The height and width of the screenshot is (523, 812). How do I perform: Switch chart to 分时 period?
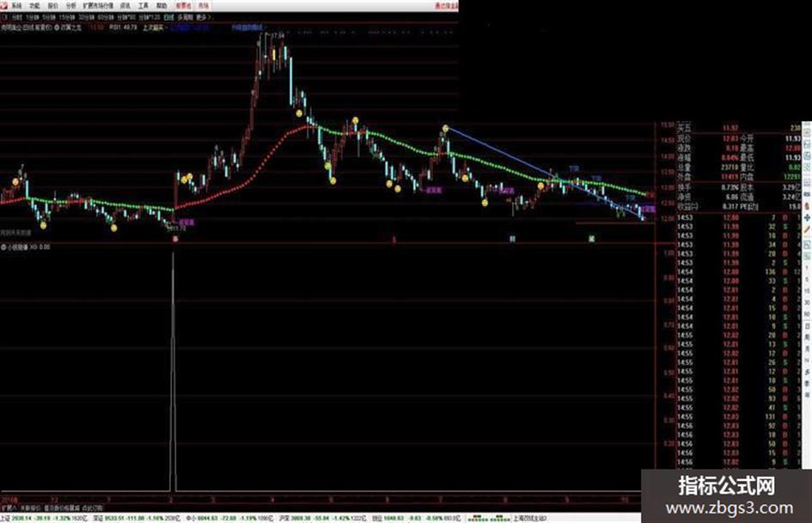[16, 17]
